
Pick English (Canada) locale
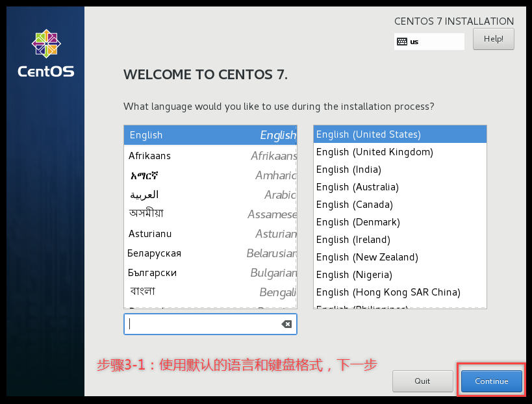(x=400, y=205)
